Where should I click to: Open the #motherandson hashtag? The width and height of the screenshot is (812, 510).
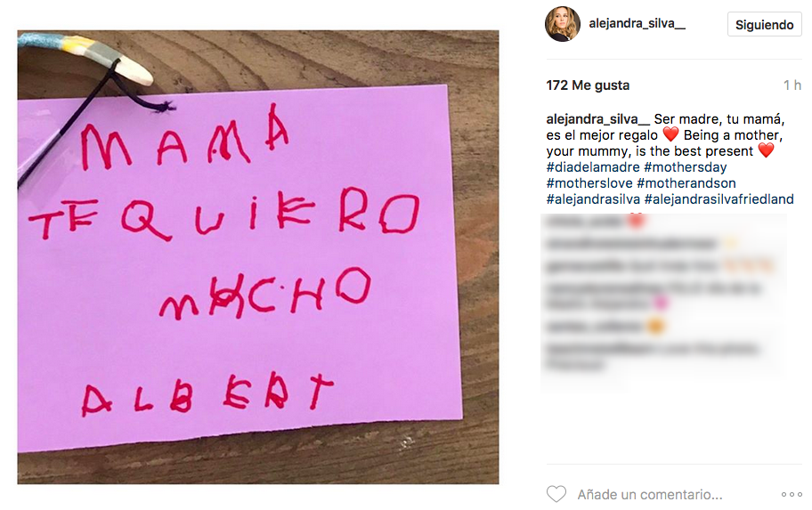click(x=686, y=183)
